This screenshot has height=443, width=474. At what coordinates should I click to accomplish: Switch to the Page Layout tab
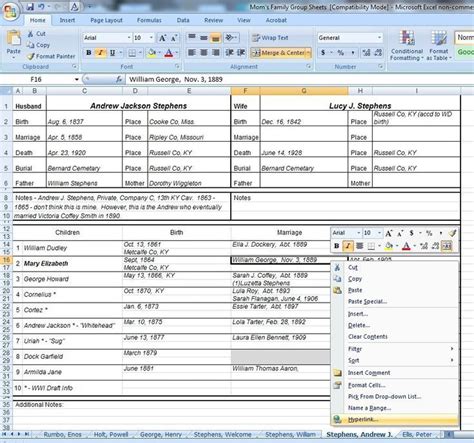[106, 20]
